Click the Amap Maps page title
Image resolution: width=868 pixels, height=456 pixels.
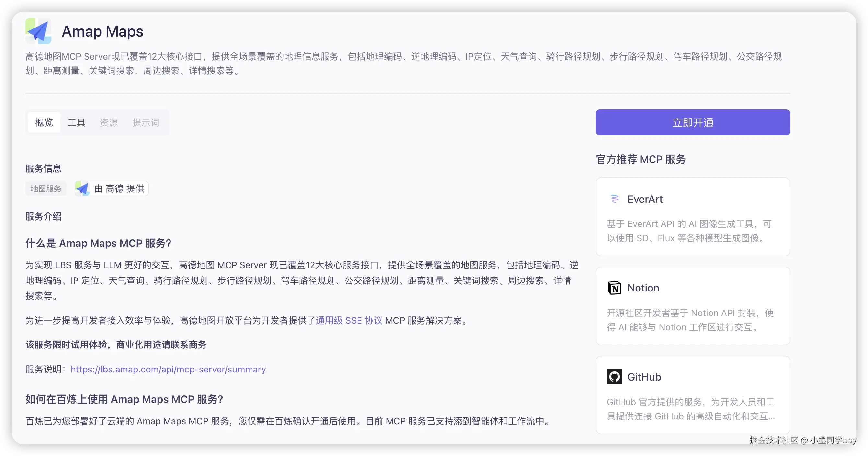(102, 32)
